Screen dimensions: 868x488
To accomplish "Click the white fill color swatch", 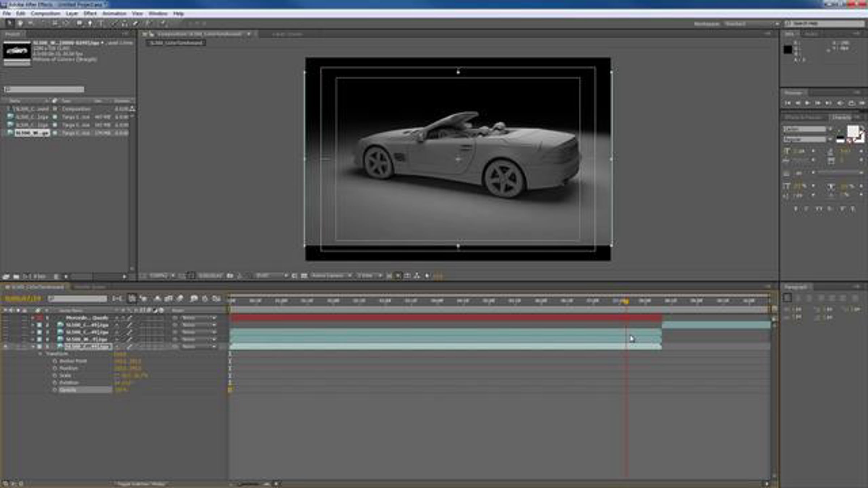I will [852, 131].
